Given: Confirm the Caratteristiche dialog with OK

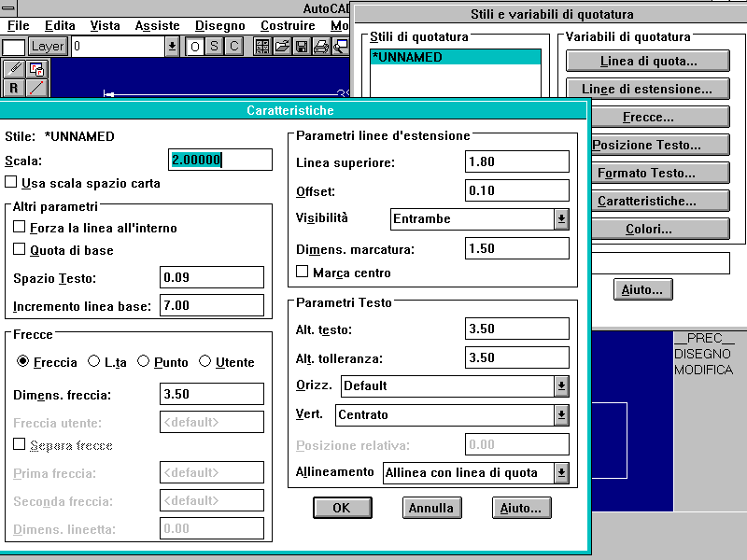Looking at the screenshot, I should (x=342, y=508).
